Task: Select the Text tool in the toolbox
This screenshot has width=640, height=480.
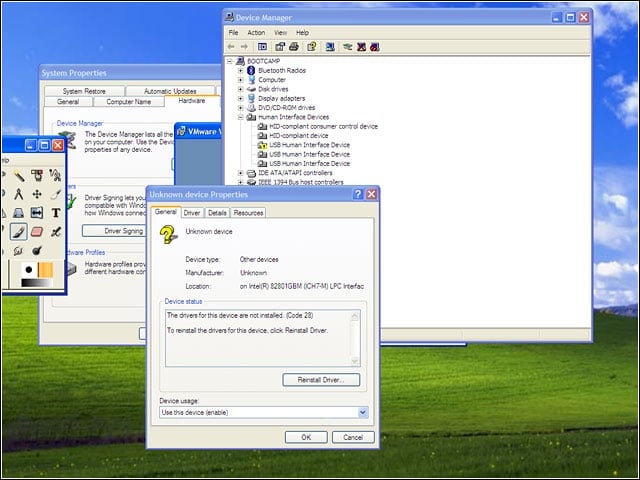Action: coord(56,213)
